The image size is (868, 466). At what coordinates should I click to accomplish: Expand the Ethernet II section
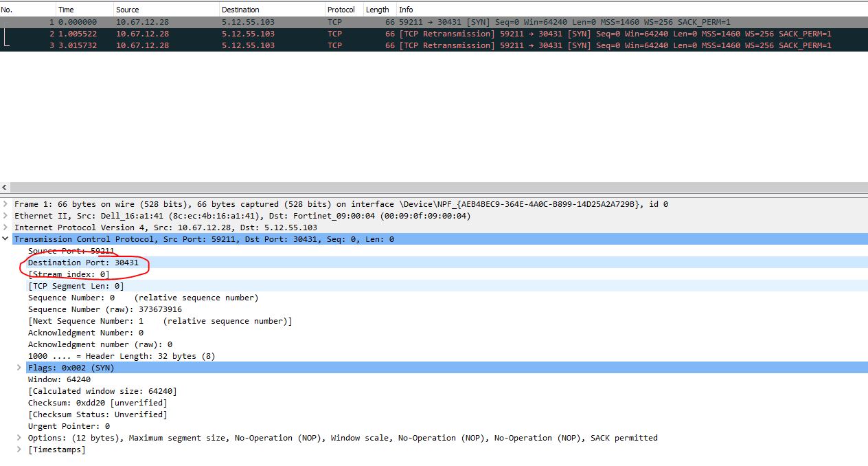(x=6, y=216)
